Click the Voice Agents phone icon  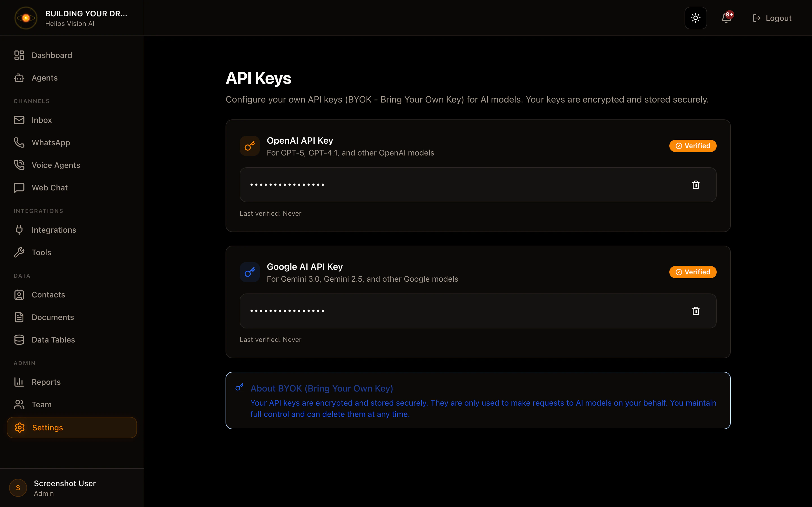coord(19,165)
